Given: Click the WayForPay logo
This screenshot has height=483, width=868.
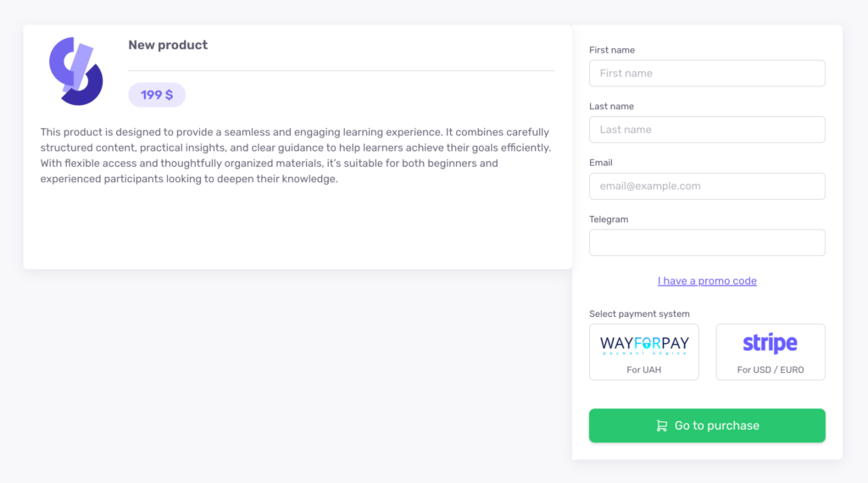Looking at the screenshot, I should click(x=644, y=345).
